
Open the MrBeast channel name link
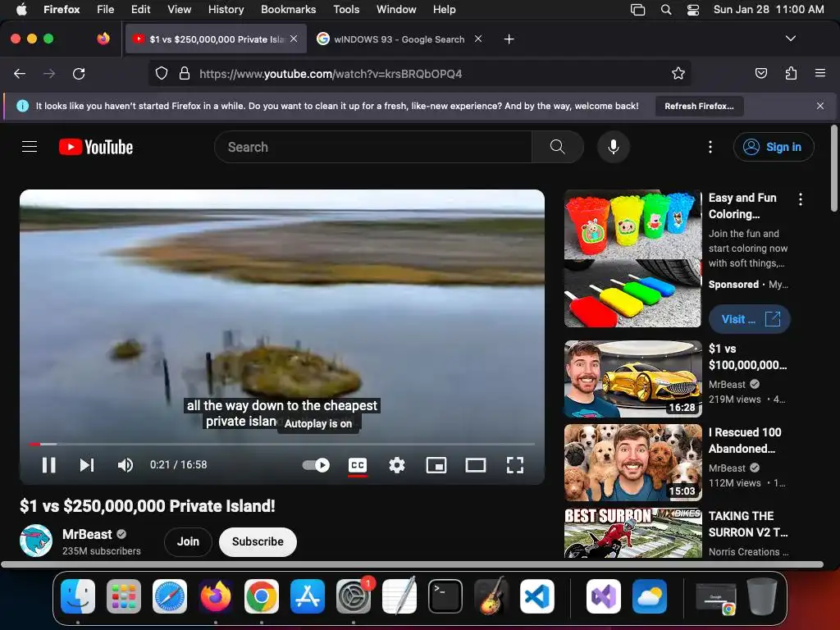pyautogui.click(x=87, y=534)
